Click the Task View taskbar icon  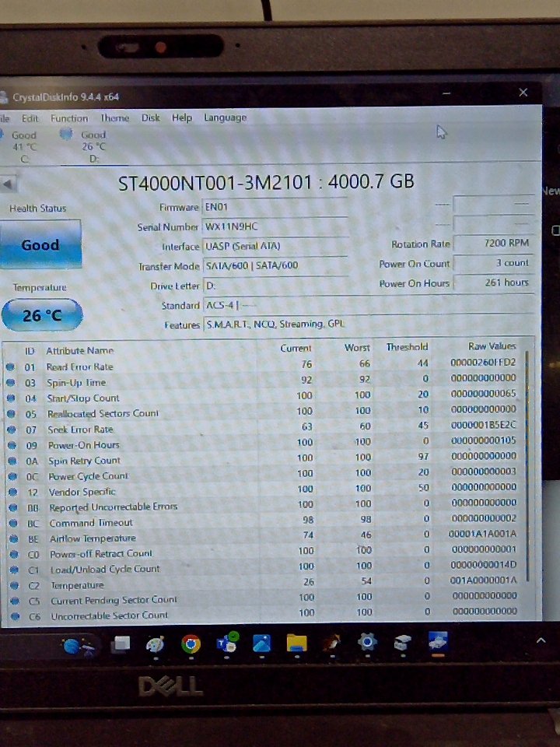(x=120, y=645)
